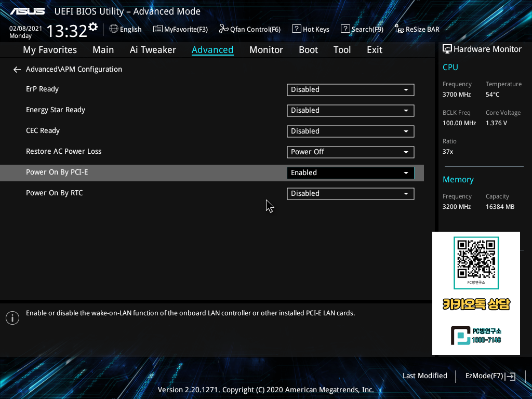Click the globe language icon
Screen dimensions: 532x399
click(114, 29)
